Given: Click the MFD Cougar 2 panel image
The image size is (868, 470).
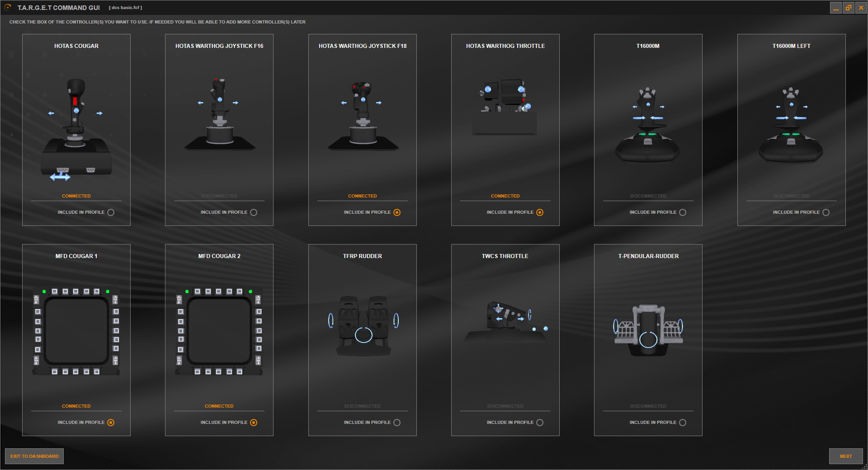Looking at the screenshot, I should (219, 331).
